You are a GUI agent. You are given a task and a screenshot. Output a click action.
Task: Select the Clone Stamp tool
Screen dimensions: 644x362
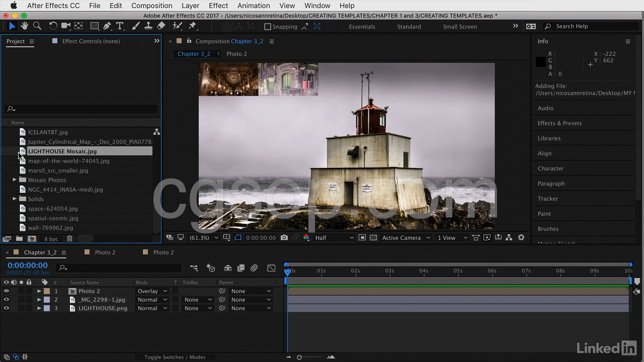tap(148, 26)
